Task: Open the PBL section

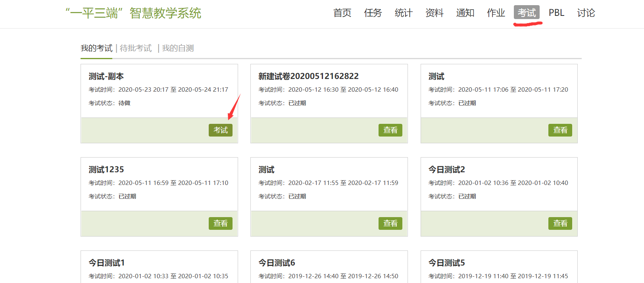Action: [x=556, y=13]
